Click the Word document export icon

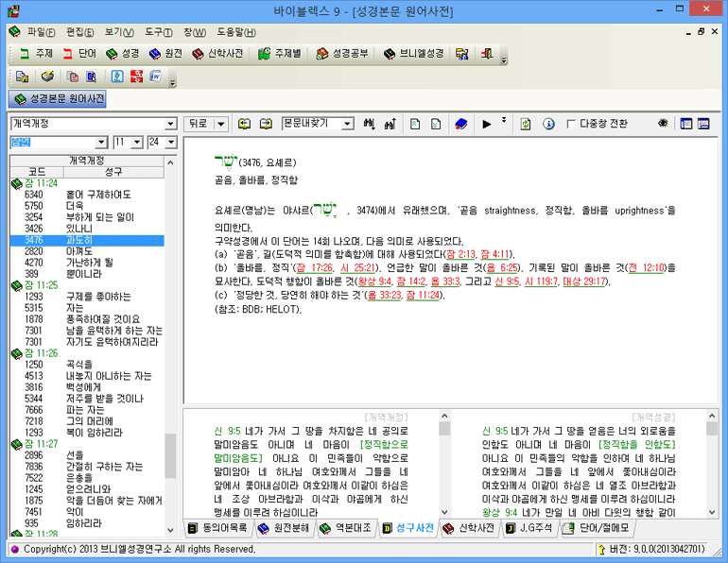pyautogui.click(x=156, y=77)
